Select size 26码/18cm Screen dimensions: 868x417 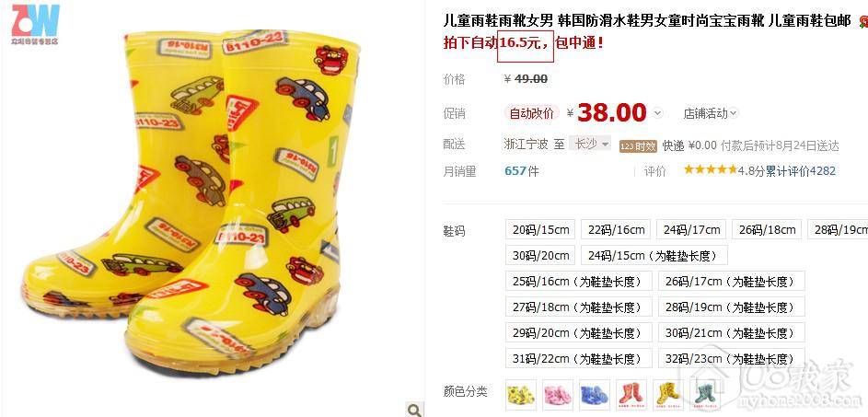tap(768, 229)
